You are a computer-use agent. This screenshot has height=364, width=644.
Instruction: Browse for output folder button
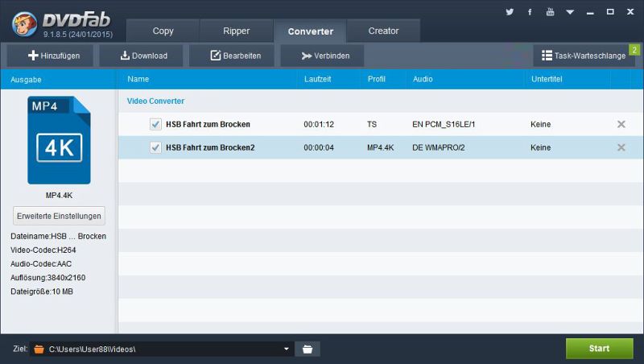(x=308, y=350)
